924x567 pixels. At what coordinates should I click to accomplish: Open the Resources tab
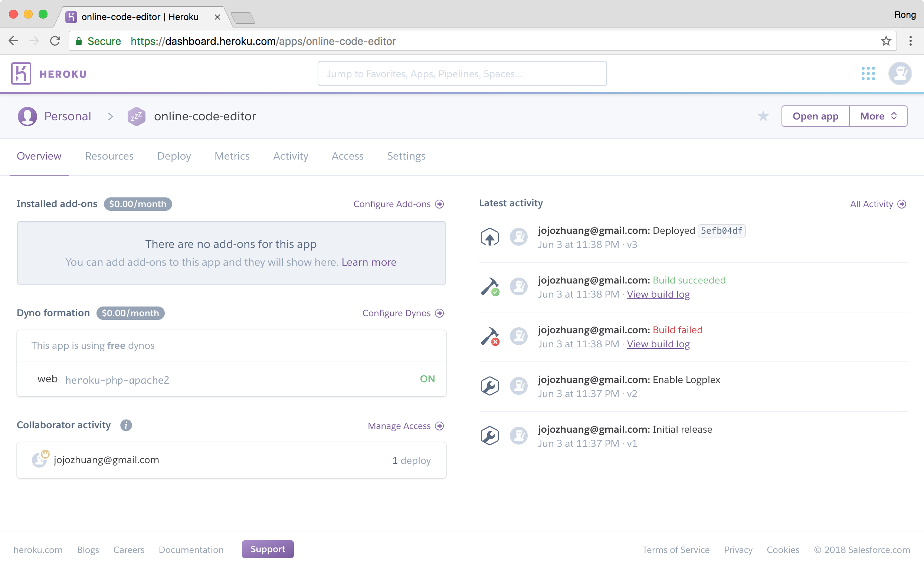[x=109, y=156]
